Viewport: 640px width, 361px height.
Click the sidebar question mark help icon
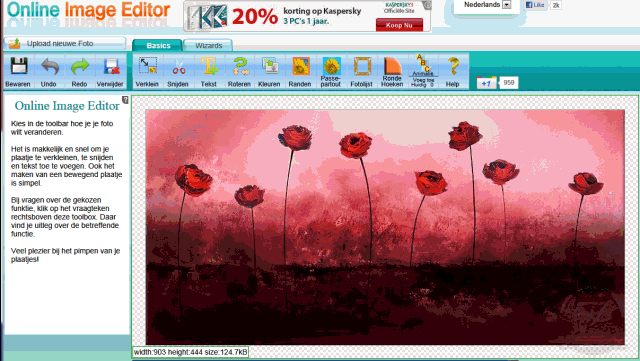click(125, 100)
